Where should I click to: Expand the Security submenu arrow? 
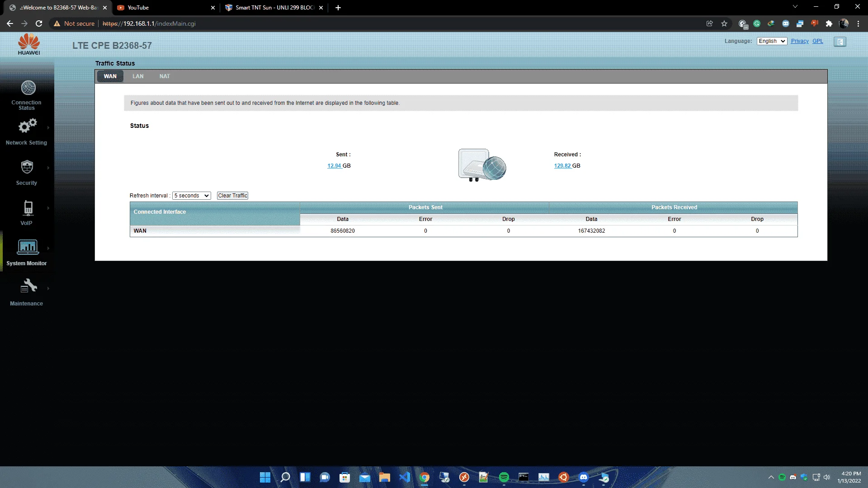[48, 168]
